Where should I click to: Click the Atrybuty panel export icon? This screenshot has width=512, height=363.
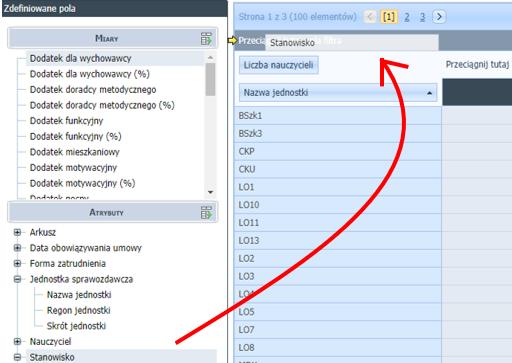(x=206, y=212)
